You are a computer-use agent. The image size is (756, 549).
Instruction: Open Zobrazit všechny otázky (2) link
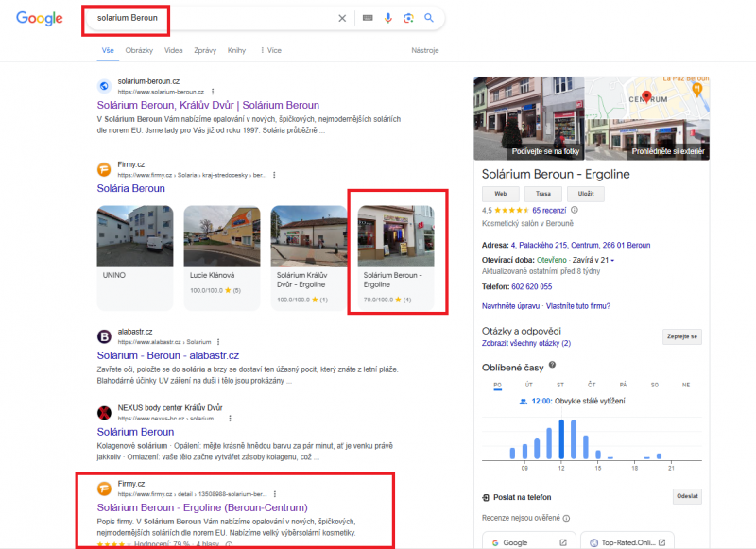pos(526,343)
